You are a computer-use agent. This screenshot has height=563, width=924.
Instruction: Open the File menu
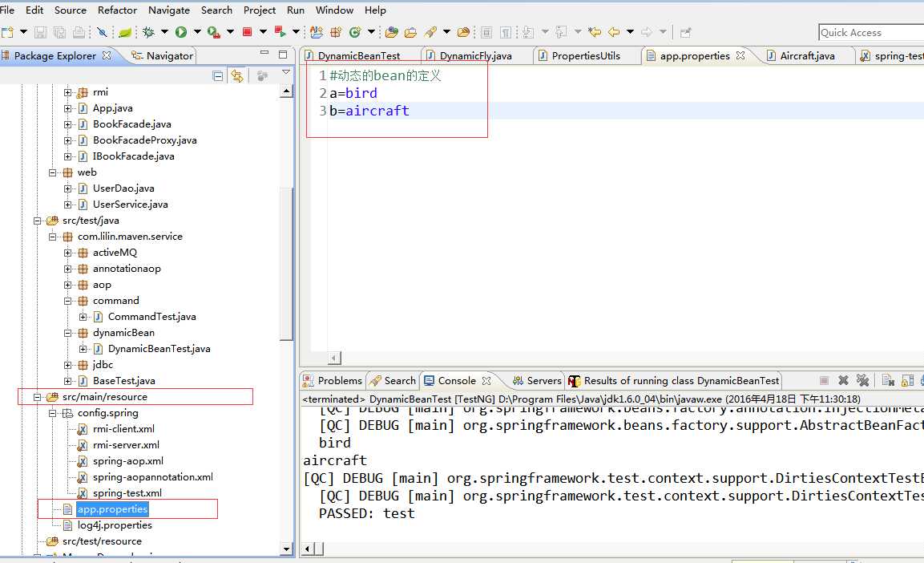tap(7, 10)
